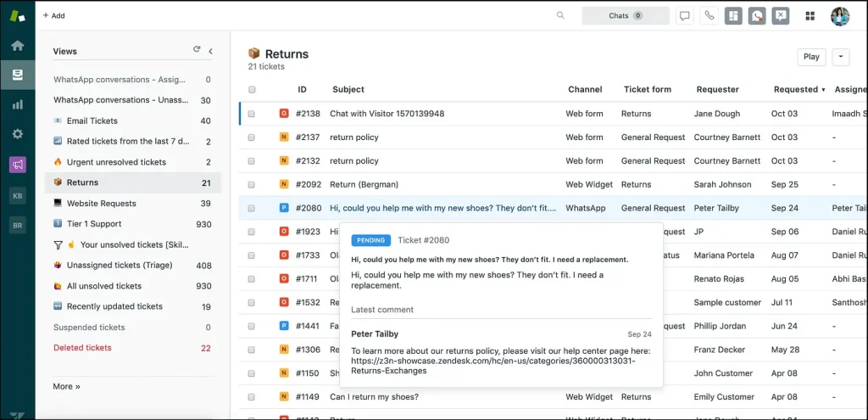Screen dimensions: 868x420
Task: Click the Pending status badge of ticket #2080
Action: point(284,208)
